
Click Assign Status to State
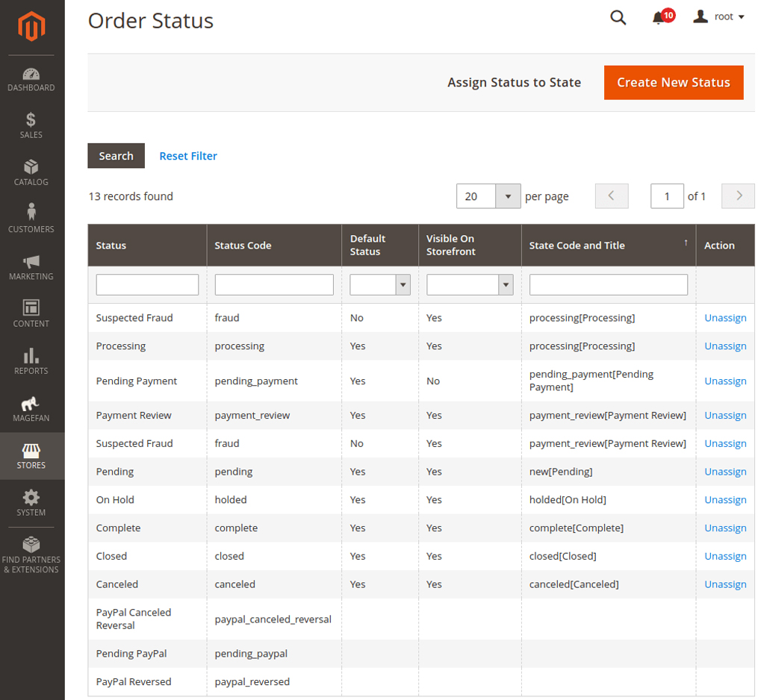coord(514,83)
